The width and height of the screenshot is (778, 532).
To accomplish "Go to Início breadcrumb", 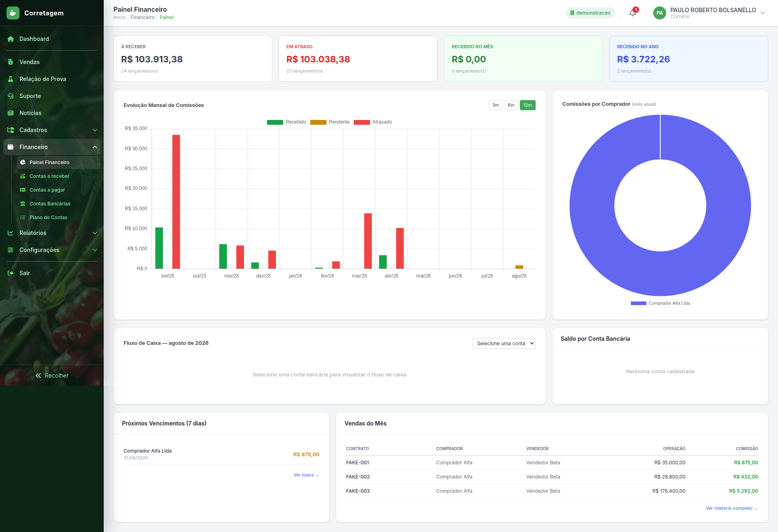I will pos(120,17).
